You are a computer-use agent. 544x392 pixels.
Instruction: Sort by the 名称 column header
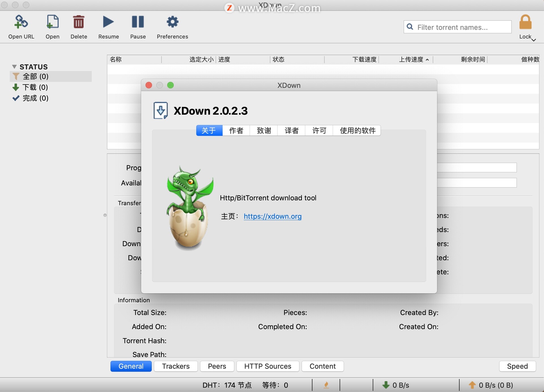click(x=134, y=59)
